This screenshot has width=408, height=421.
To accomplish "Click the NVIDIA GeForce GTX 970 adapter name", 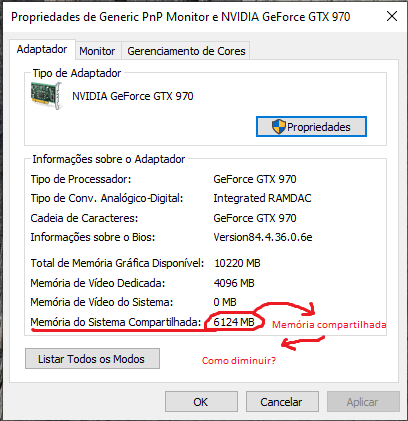I will (x=133, y=96).
